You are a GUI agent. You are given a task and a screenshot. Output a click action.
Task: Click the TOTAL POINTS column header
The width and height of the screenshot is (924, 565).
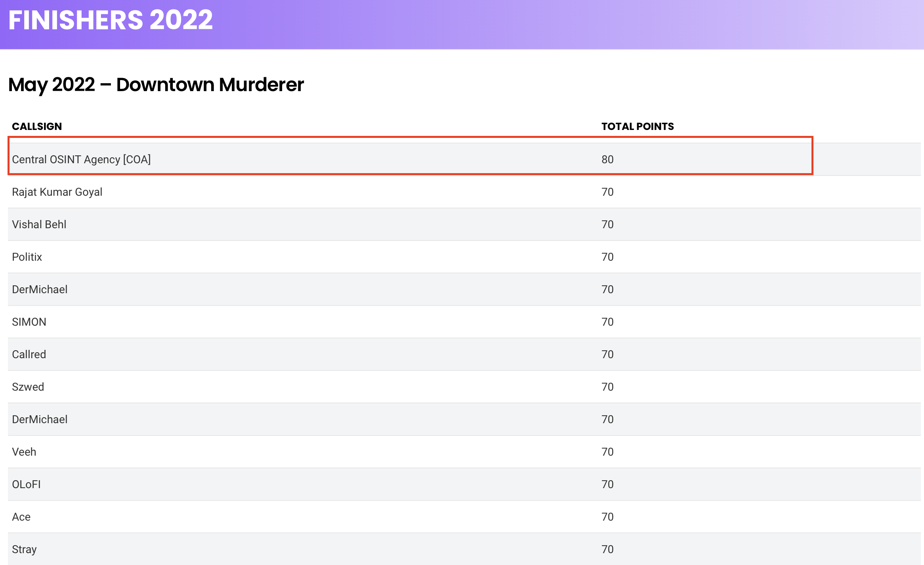[x=637, y=126]
